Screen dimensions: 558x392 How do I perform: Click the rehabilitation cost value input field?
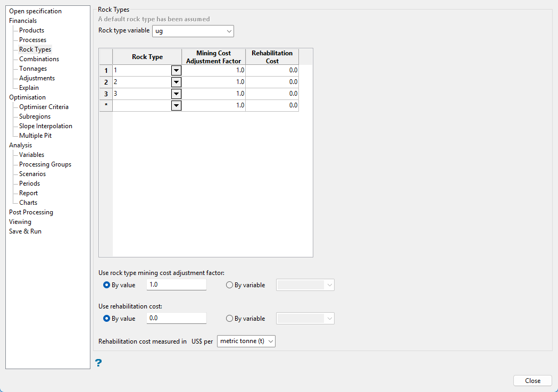176,319
